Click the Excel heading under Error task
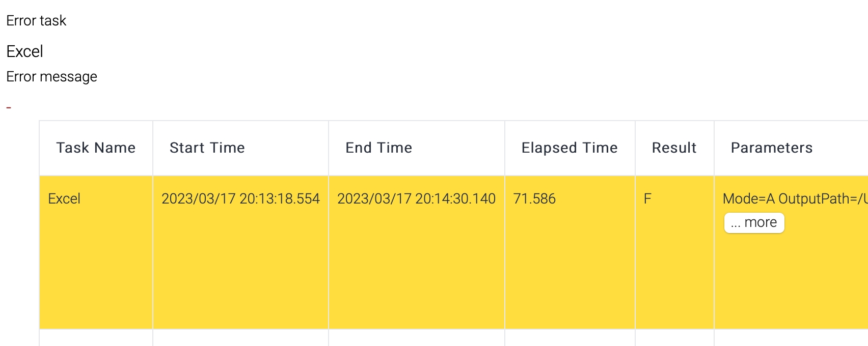The image size is (868, 346). [25, 51]
